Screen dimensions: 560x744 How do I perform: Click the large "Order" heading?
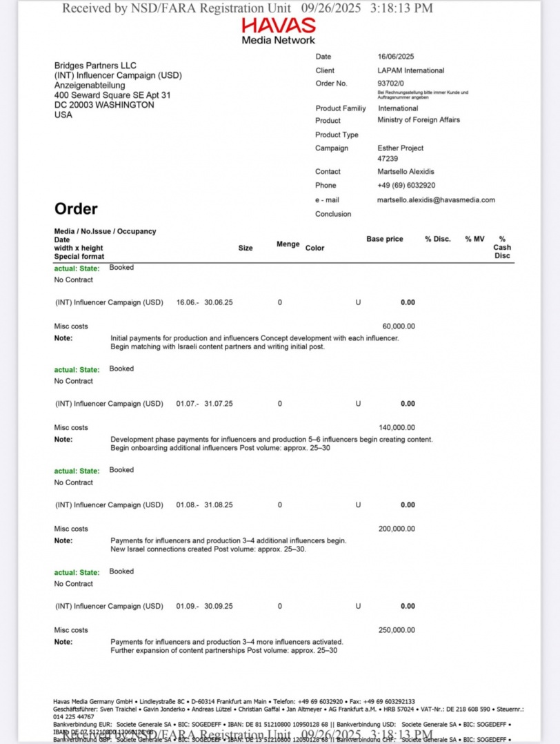76,208
